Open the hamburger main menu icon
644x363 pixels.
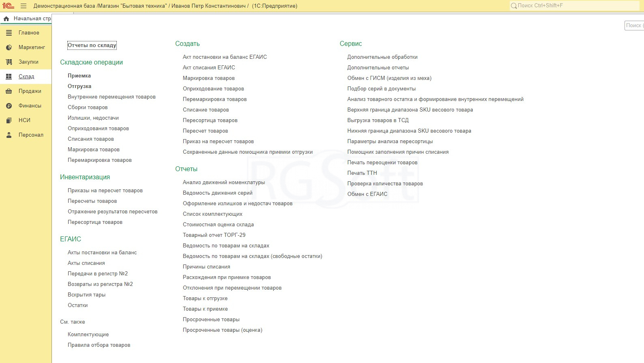pos(24,6)
